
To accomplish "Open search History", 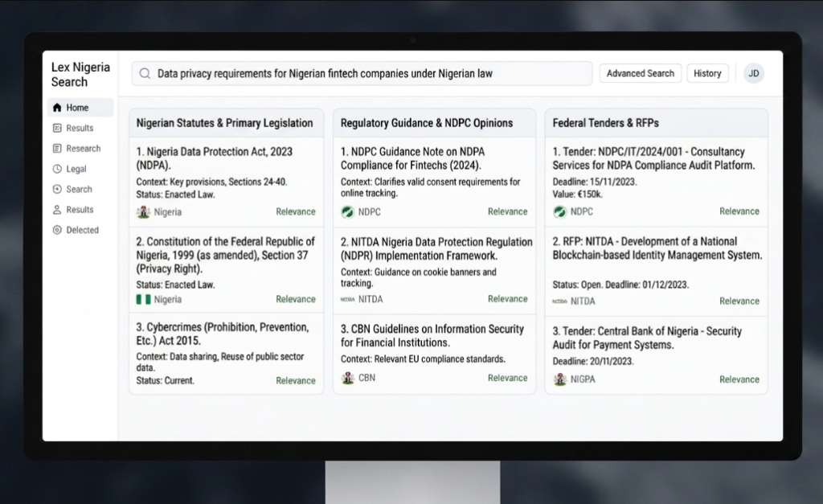I will [x=707, y=73].
